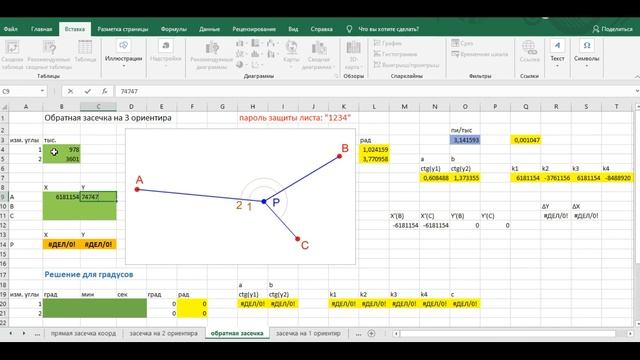The width and height of the screenshot is (640, 360).
Task: Open the 3D-карта map tour button
Action: point(353,54)
